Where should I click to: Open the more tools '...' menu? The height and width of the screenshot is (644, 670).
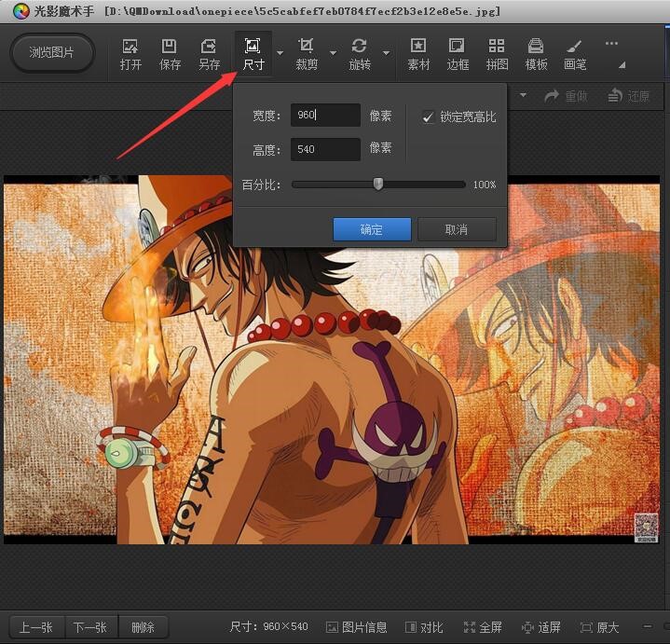point(611,43)
